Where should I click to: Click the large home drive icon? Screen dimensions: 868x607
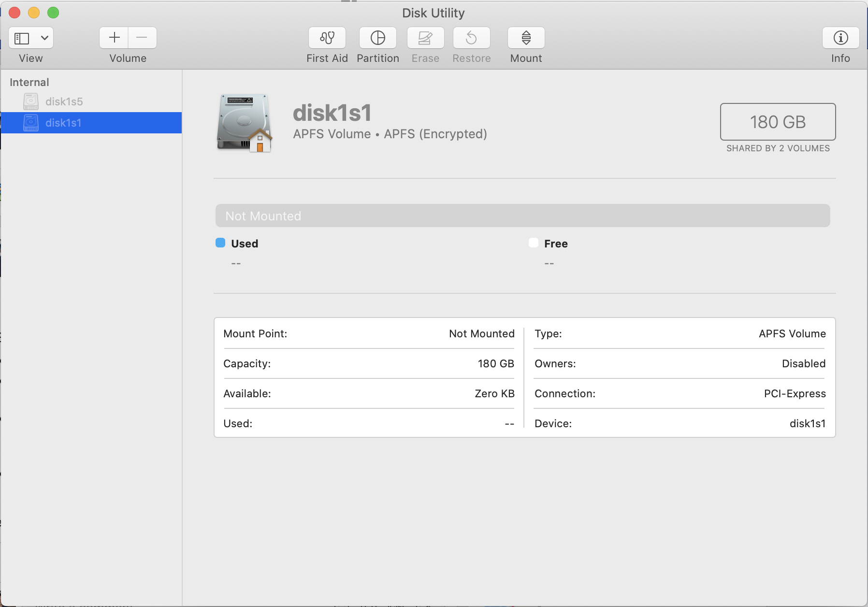pyautogui.click(x=244, y=123)
